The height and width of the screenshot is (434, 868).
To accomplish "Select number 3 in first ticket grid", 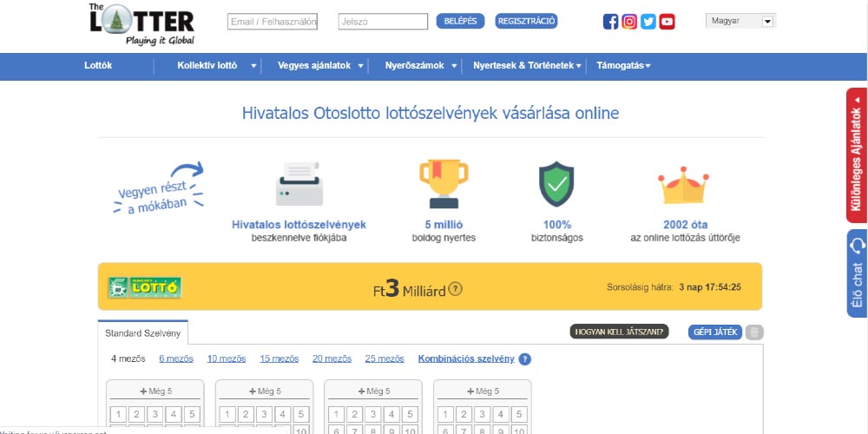I will coord(155,415).
